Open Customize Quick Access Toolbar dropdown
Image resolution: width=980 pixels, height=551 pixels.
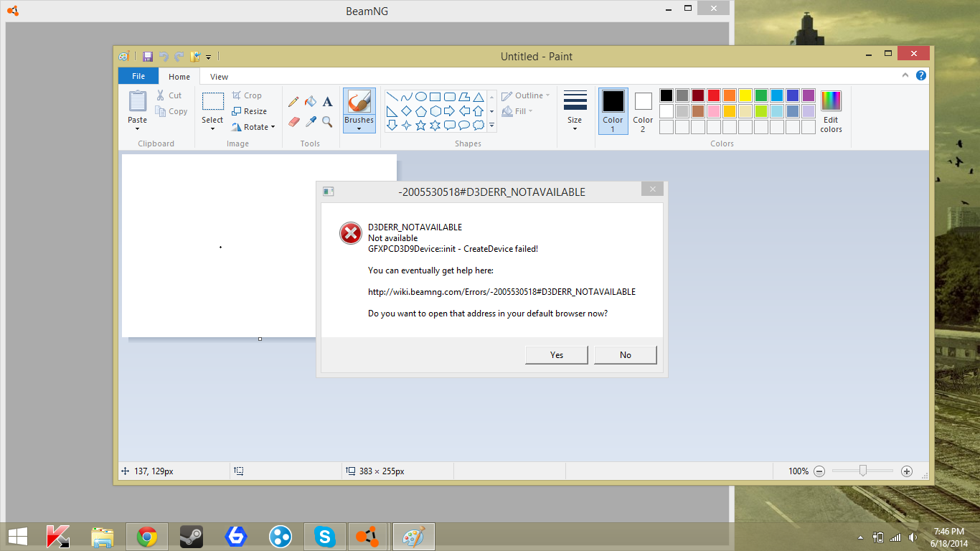208,57
